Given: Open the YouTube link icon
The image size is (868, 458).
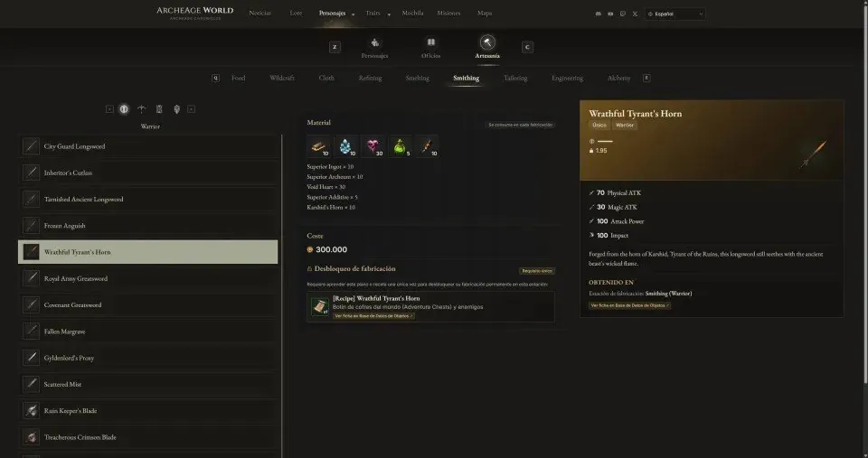Looking at the screenshot, I should pos(610,14).
